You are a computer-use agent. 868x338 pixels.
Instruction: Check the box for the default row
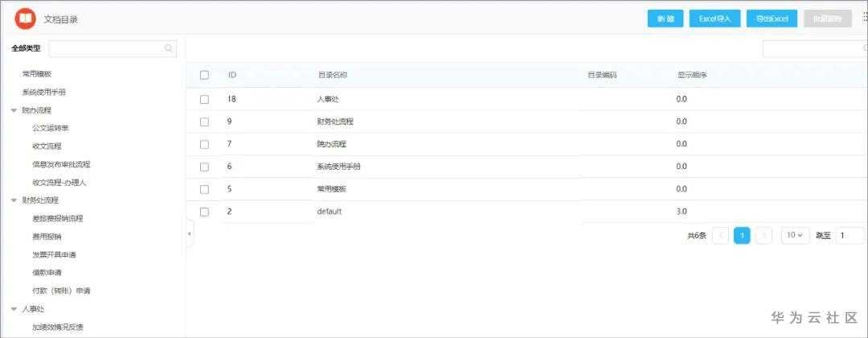[x=204, y=212]
